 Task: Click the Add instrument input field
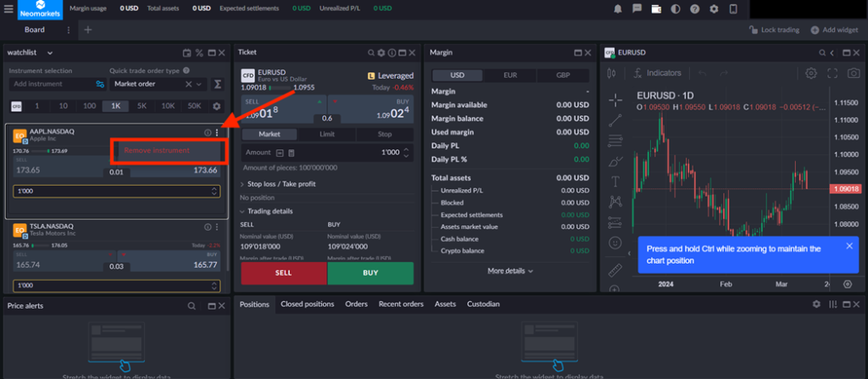51,84
